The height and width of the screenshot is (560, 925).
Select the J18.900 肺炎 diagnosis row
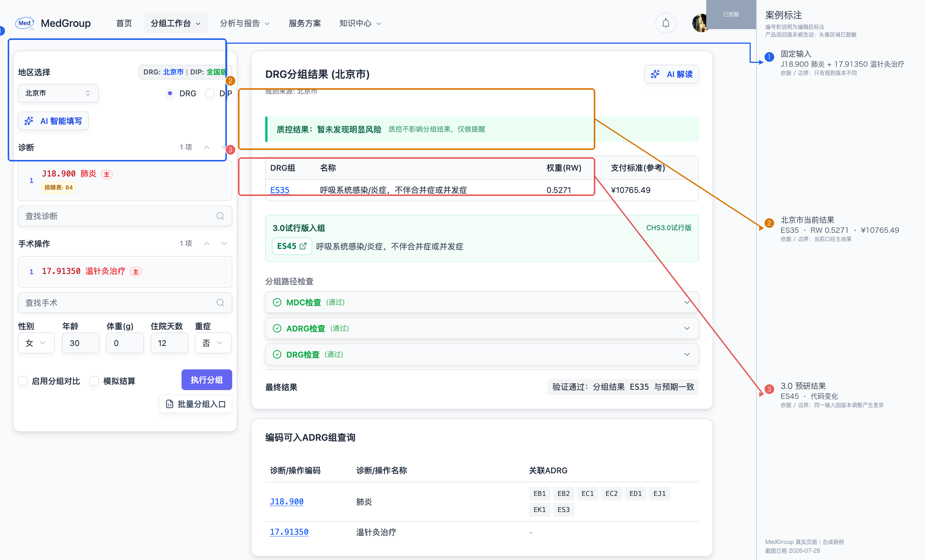(125, 181)
